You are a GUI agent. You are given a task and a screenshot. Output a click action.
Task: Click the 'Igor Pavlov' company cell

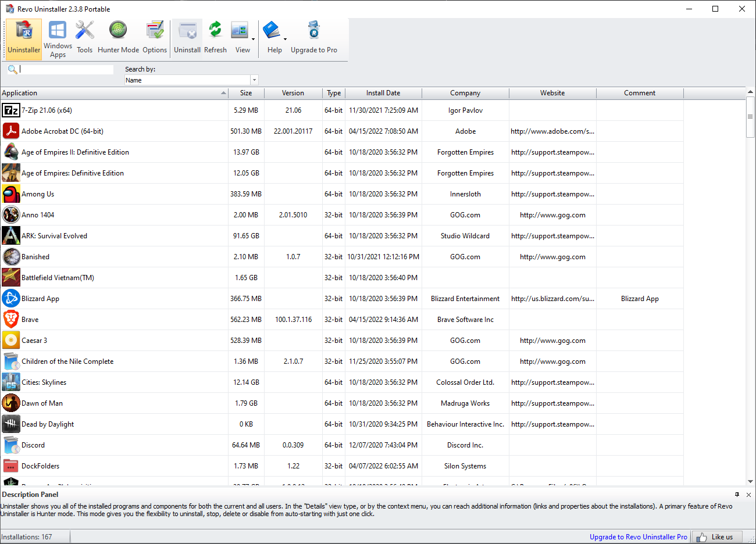tap(465, 110)
